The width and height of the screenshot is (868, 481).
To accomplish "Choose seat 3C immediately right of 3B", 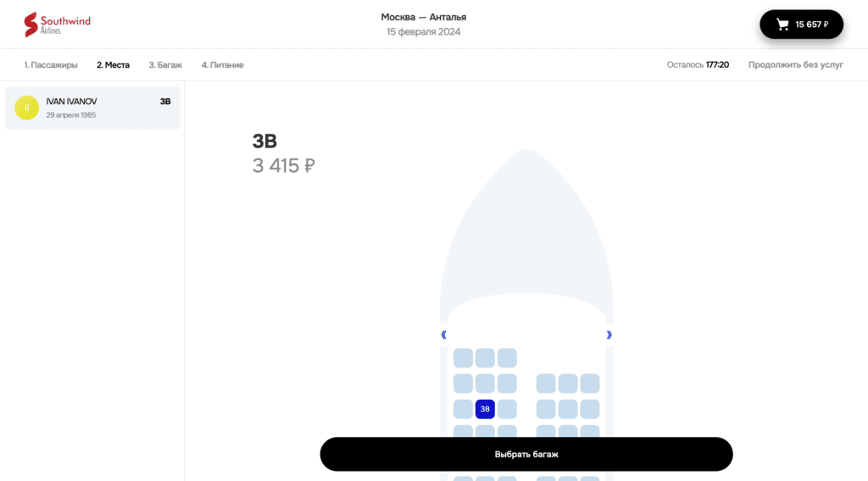I will 507,409.
